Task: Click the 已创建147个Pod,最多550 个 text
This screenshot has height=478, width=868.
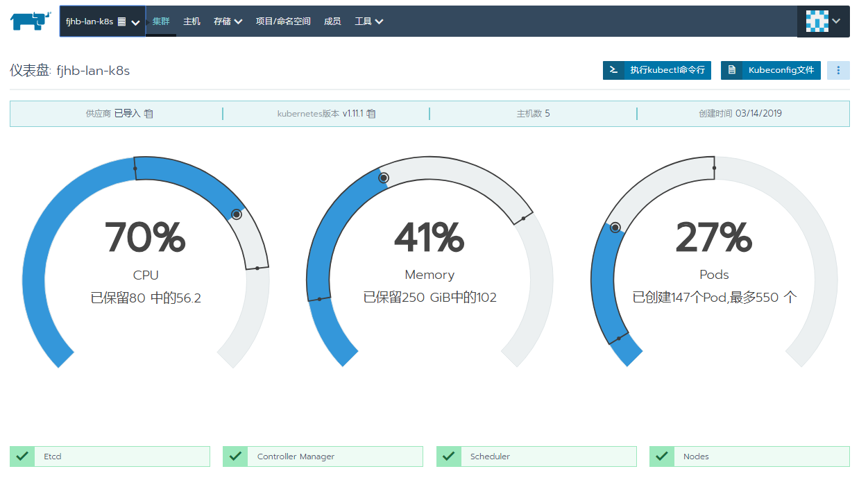Action: (715, 298)
